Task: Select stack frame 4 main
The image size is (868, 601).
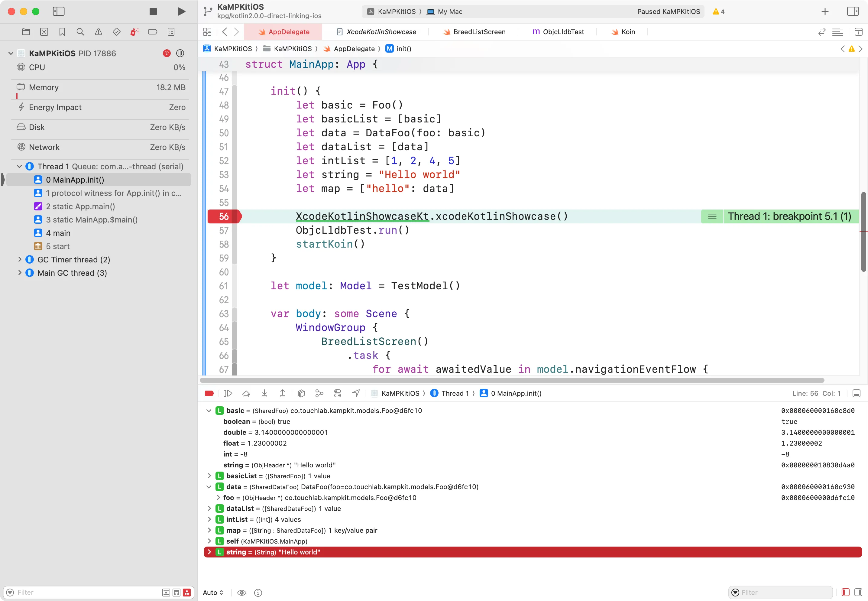Action: coord(58,233)
